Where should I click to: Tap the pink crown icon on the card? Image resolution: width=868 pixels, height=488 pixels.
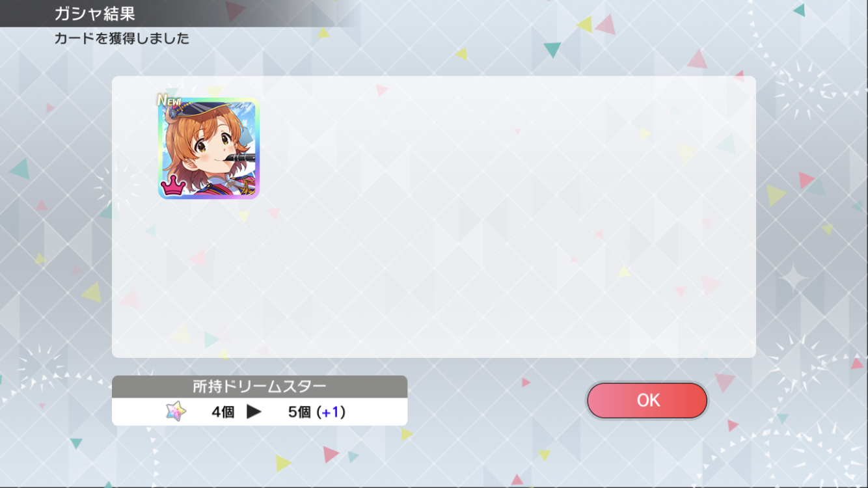pos(173,186)
